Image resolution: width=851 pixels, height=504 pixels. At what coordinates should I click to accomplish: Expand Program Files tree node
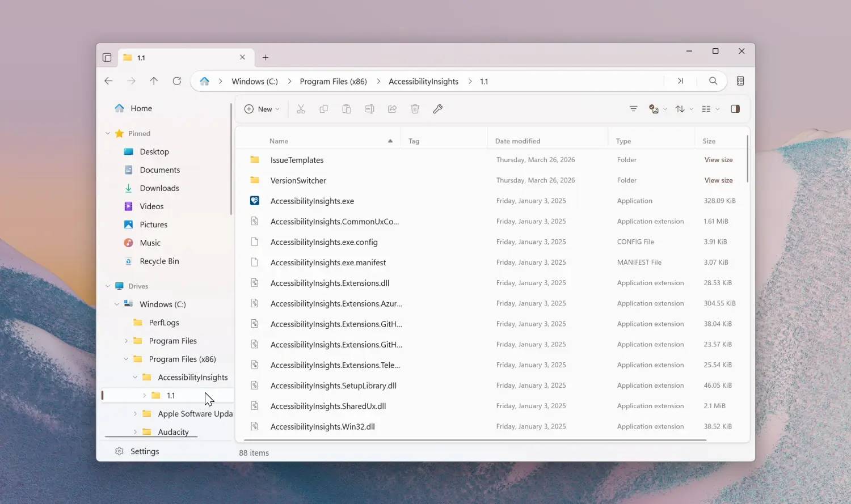click(x=126, y=341)
